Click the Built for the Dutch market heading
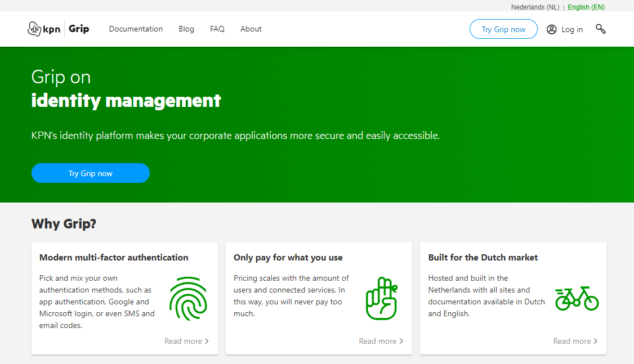The height and width of the screenshot is (364, 634). 483,257
